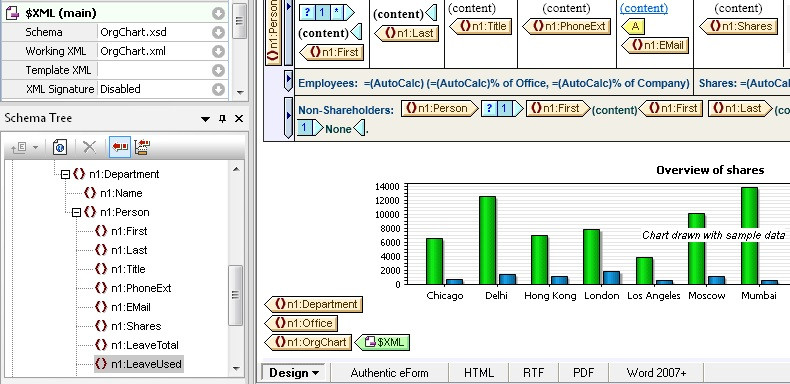Viewport: 790px width, 384px height.
Task: Collapse the n1:Department tree node
Action: (x=65, y=174)
